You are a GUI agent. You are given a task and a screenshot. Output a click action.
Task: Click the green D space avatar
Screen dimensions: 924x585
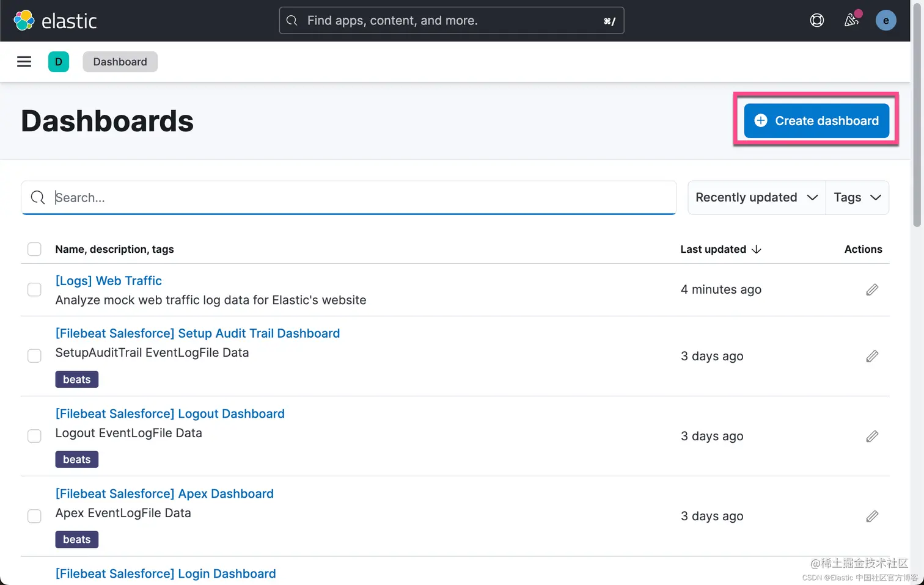(x=59, y=62)
